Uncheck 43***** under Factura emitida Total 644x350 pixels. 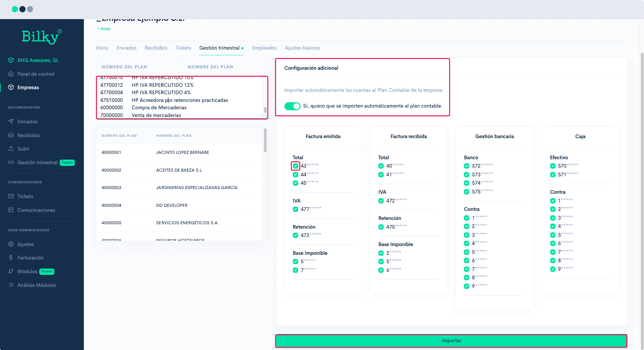click(x=296, y=166)
